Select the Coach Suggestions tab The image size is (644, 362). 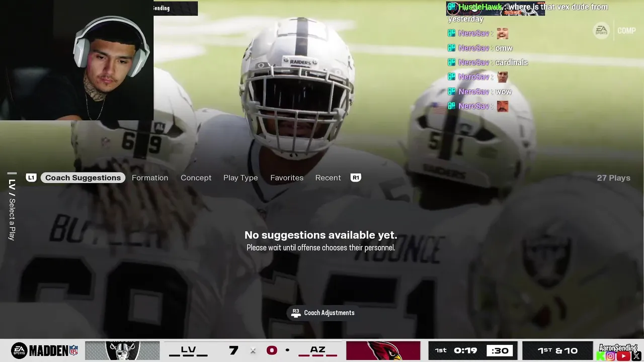point(83,177)
